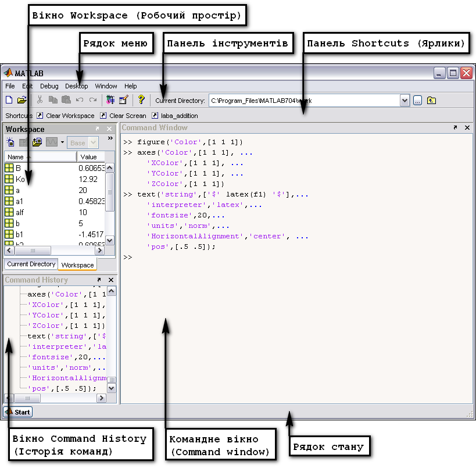
Task: Open the plot type dropdown arrow in Workspace
Action: (62, 142)
